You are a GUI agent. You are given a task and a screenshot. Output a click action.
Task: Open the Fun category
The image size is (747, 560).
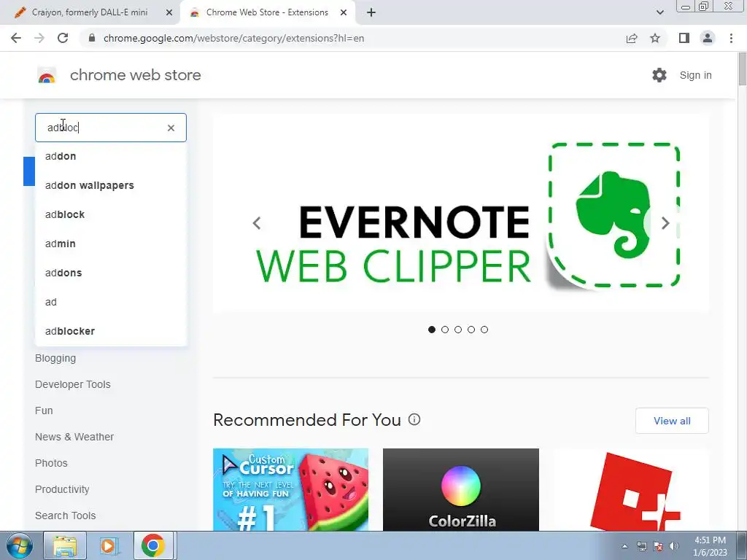click(44, 411)
